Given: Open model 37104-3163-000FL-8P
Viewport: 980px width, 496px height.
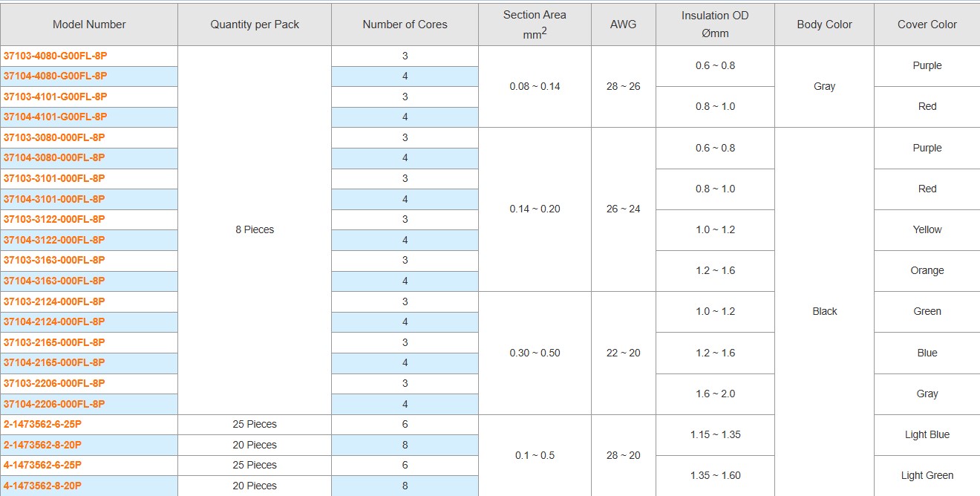Looking at the screenshot, I should point(54,281).
